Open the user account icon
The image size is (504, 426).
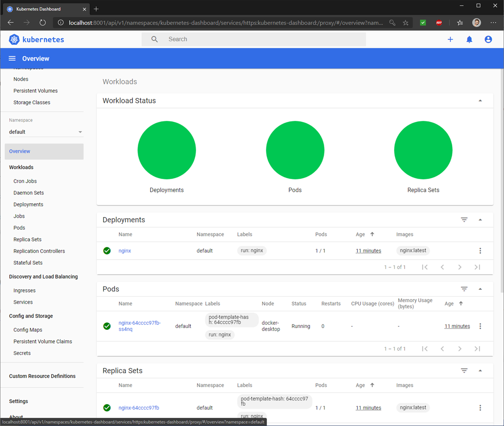pyautogui.click(x=488, y=39)
